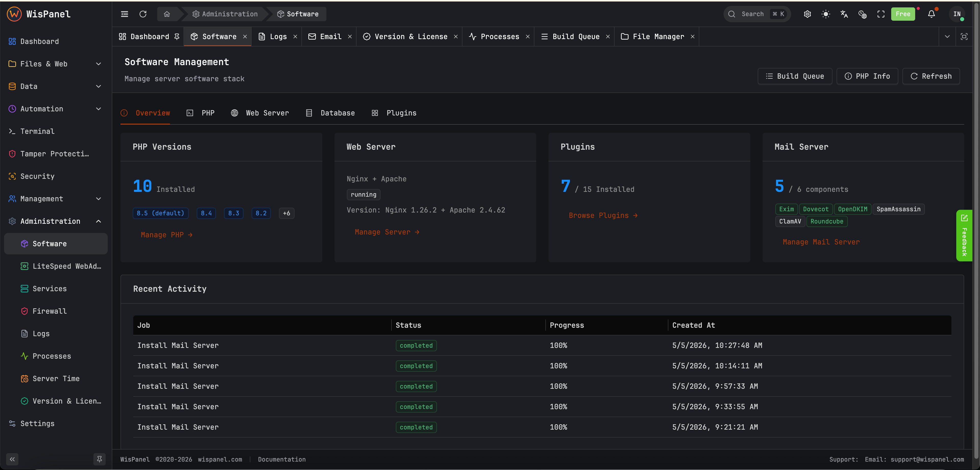Open notifications bell
Screen dimensions: 980x470
tap(931, 14)
